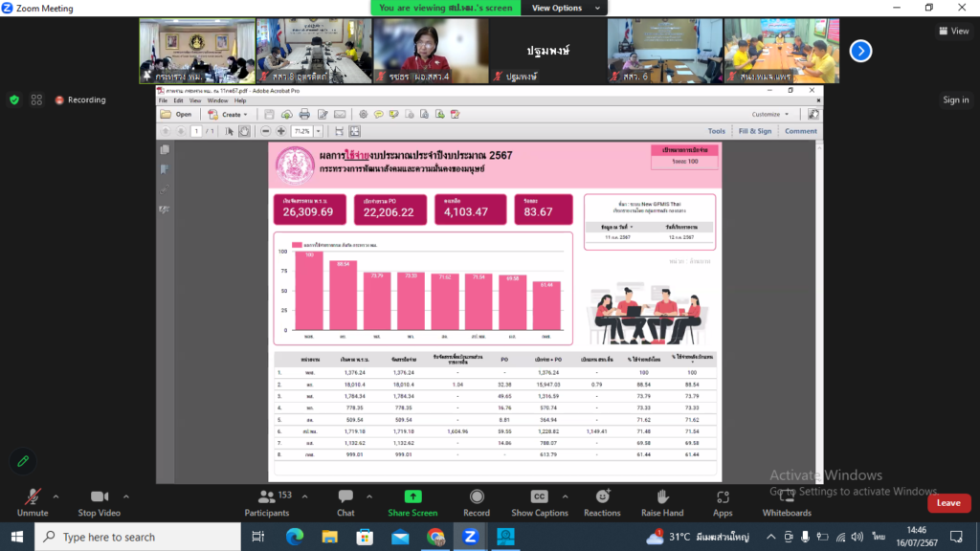Click the red Leave button
The image size is (980, 551).
[948, 503]
